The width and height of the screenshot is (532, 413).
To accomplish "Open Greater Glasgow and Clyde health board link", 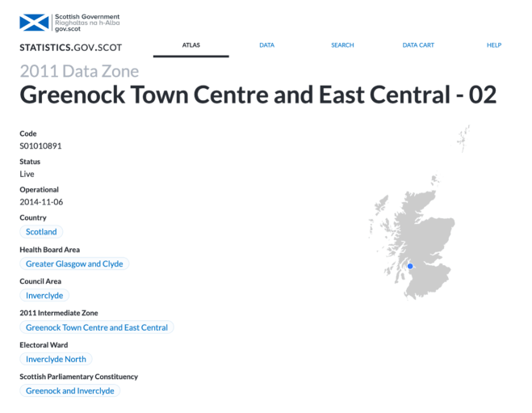I will [74, 263].
